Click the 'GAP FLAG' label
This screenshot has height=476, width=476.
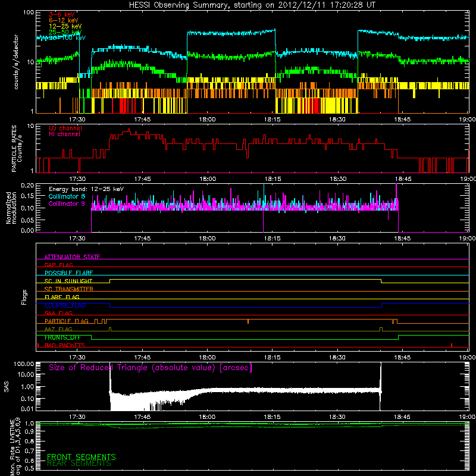click(x=58, y=265)
